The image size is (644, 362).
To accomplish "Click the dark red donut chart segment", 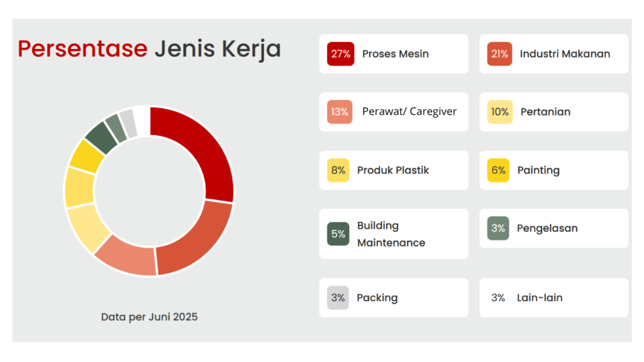I will click(x=201, y=151).
